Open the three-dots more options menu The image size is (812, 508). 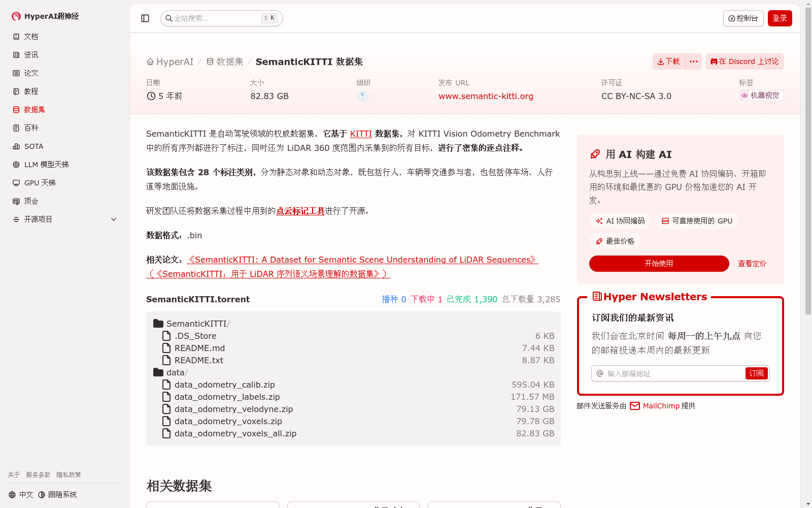pos(694,61)
